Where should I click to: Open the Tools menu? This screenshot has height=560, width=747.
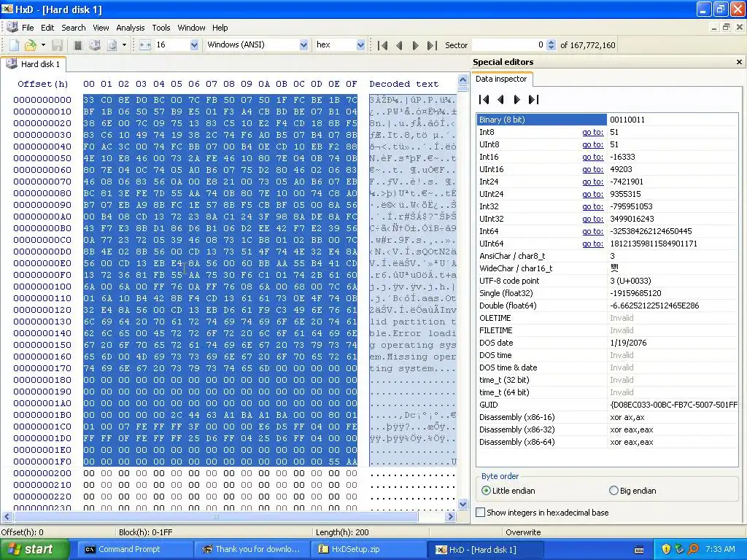[161, 28]
